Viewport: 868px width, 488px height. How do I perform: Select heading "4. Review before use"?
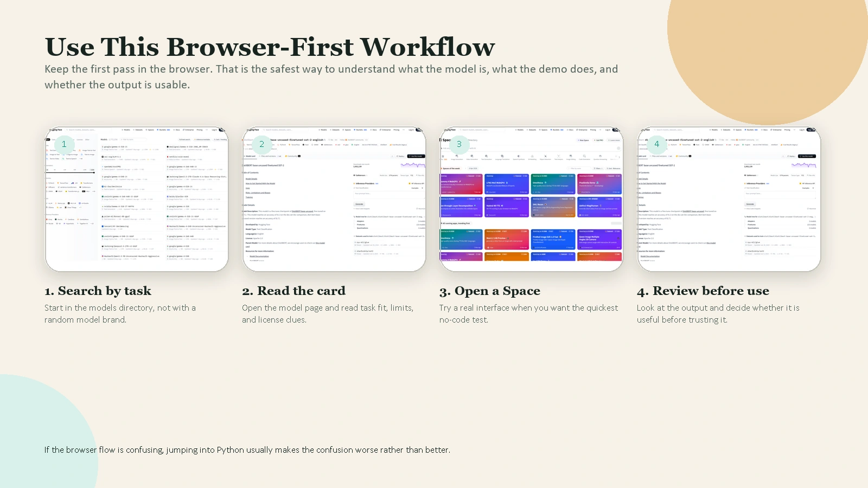pos(703,291)
